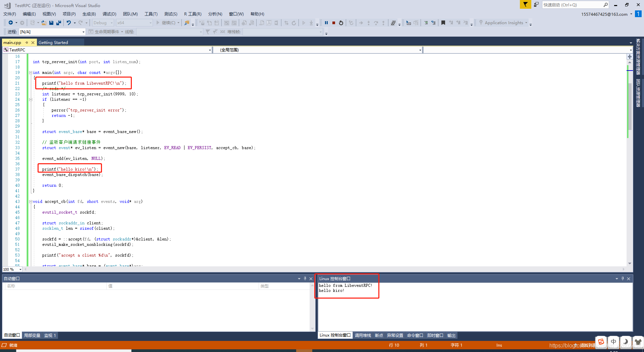Open the 解决方案资源管理器 side tab
Screen dimensions: 644x352
pos(638,57)
